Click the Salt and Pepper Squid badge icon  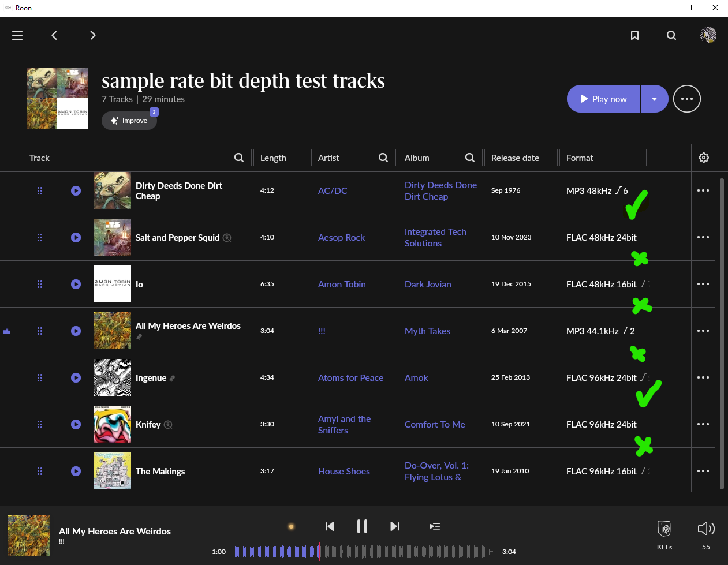click(x=227, y=238)
